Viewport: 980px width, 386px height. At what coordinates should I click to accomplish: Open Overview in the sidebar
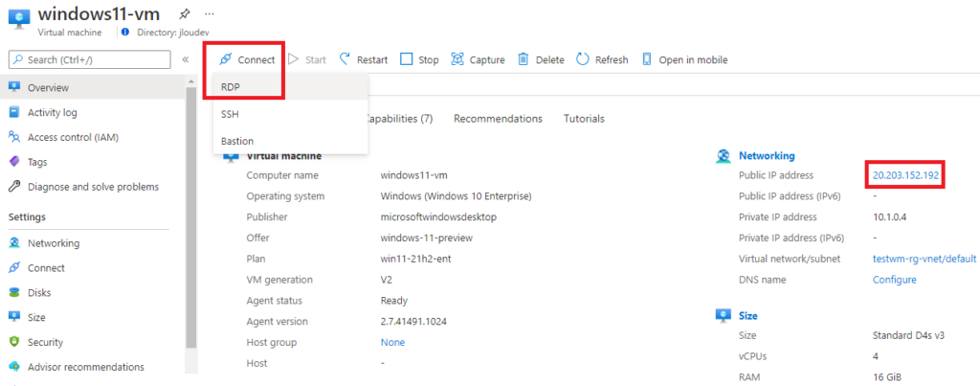point(94,87)
